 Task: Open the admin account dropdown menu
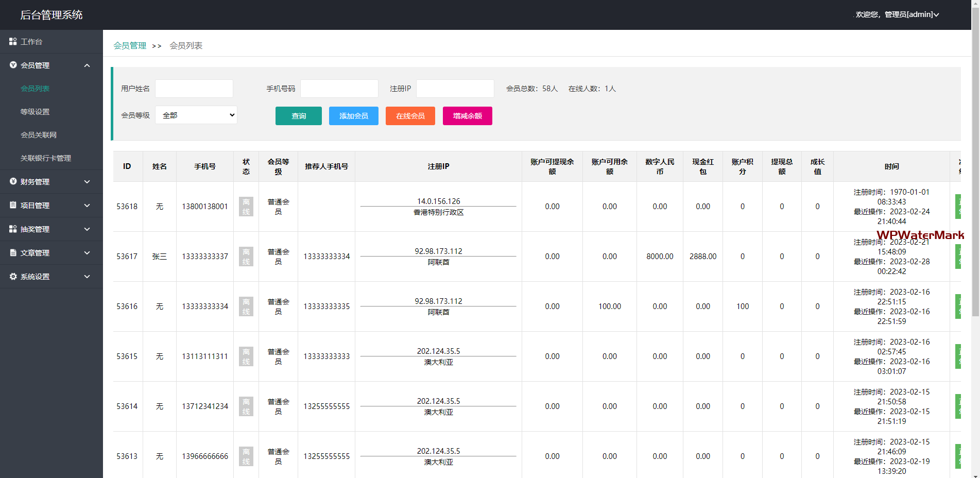[x=897, y=14]
